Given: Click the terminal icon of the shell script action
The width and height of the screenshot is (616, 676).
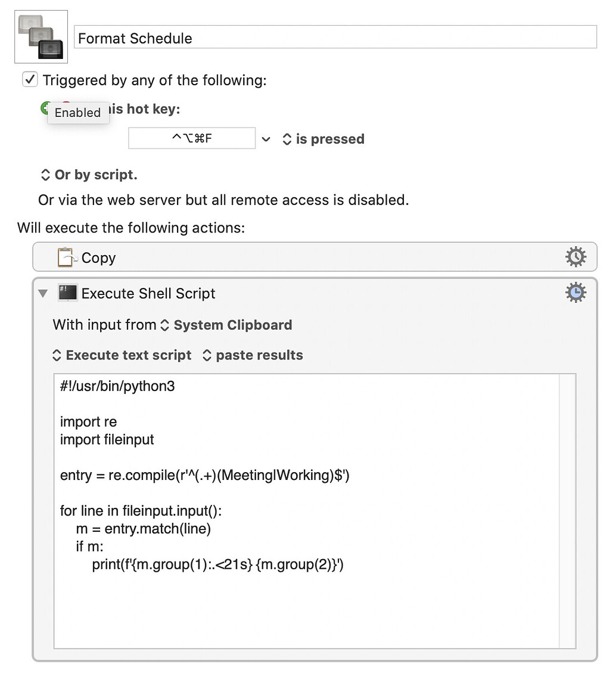Looking at the screenshot, I should pyautogui.click(x=68, y=293).
